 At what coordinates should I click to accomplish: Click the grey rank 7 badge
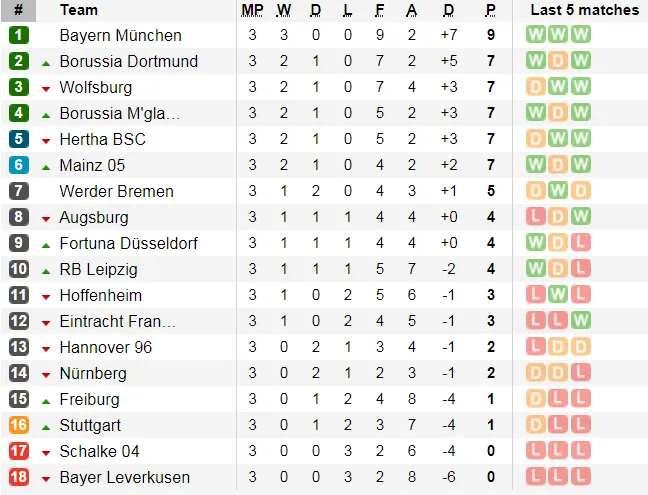pos(19,191)
